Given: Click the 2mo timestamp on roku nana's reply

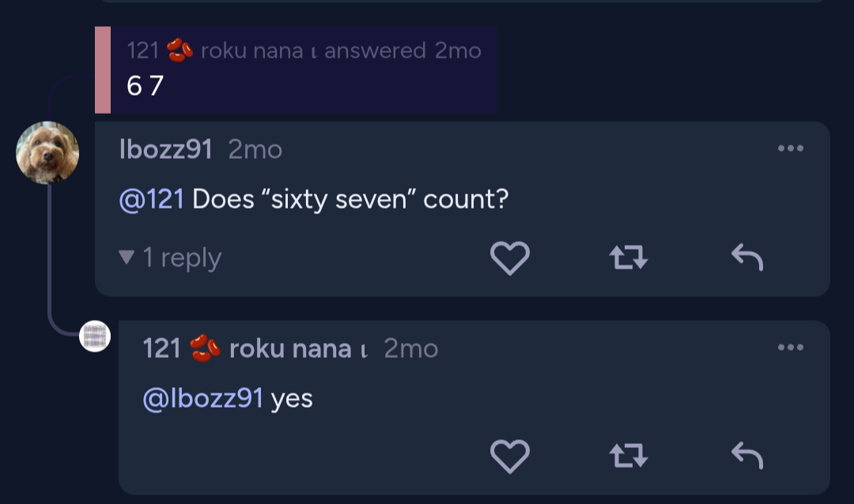Looking at the screenshot, I should click(410, 348).
